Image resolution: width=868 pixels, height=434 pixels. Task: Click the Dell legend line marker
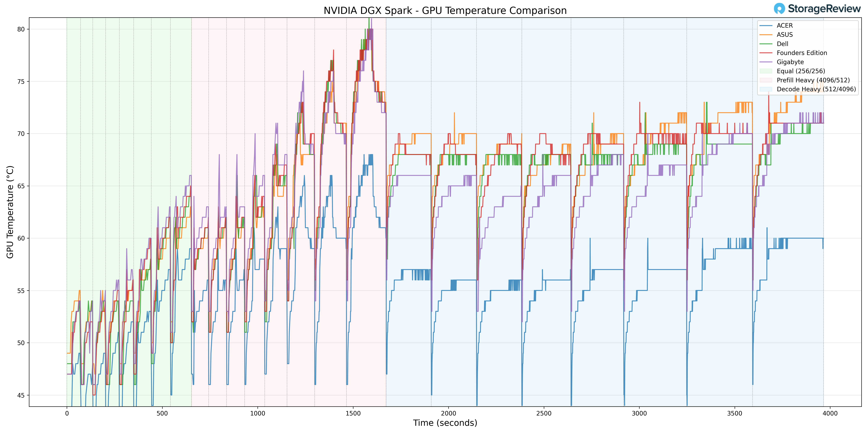coord(766,44)
